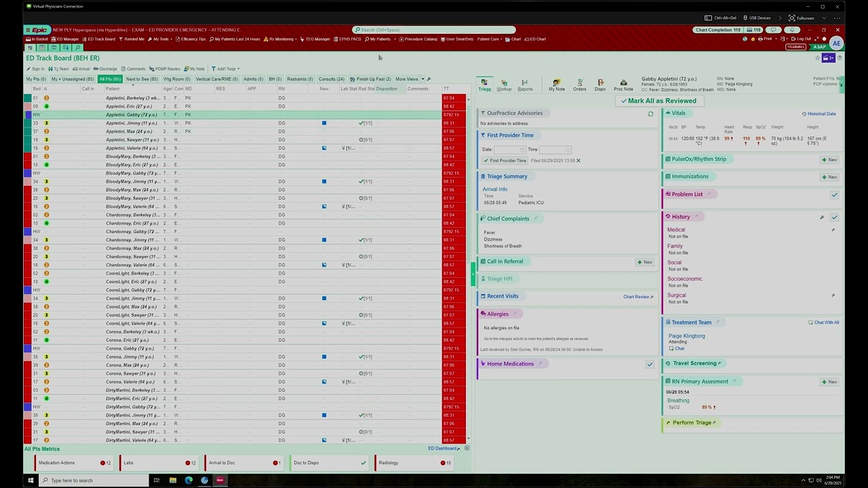Select the Consults (24) view

(331, 79)
